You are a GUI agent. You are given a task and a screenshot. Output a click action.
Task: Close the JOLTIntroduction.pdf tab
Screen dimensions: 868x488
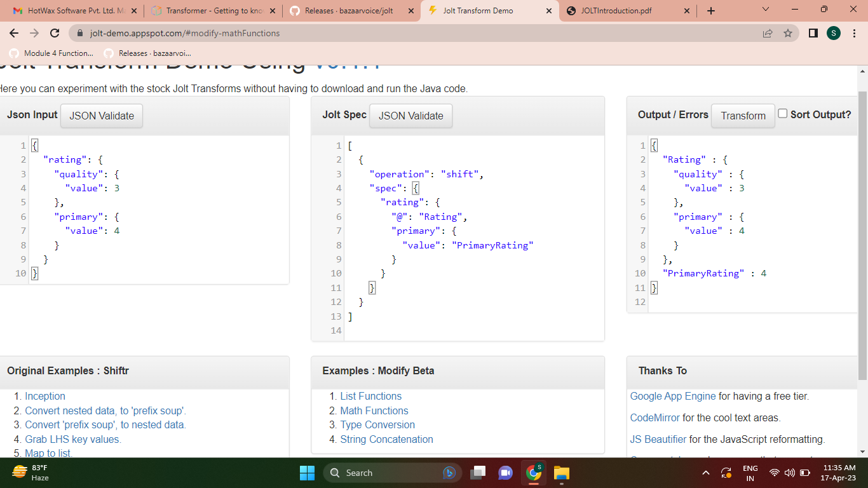(x=686, y=11)
